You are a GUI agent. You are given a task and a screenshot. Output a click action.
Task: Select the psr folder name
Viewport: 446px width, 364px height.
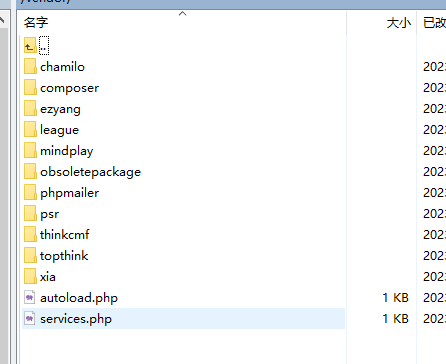click(x=49, y=214)
